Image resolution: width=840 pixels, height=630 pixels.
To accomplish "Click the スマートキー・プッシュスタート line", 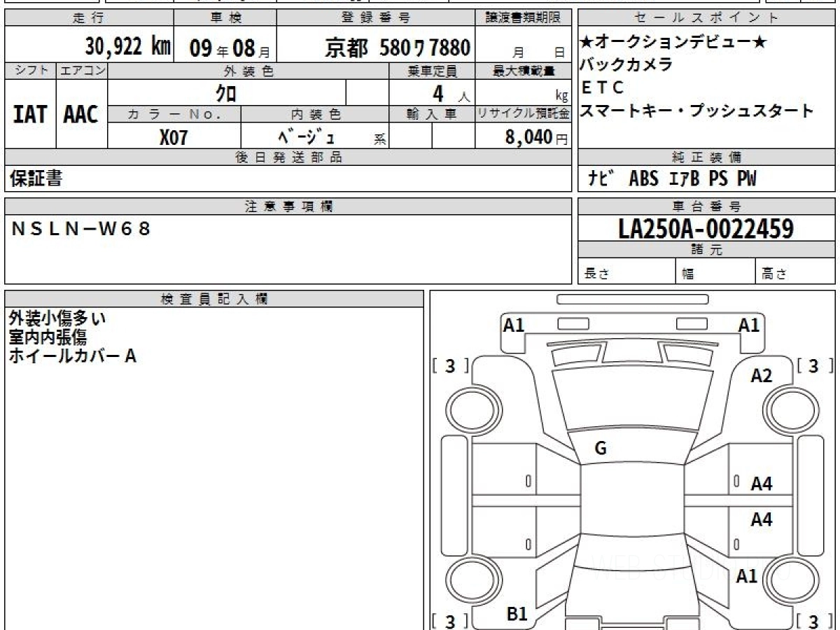I will [x=697, y=111].
